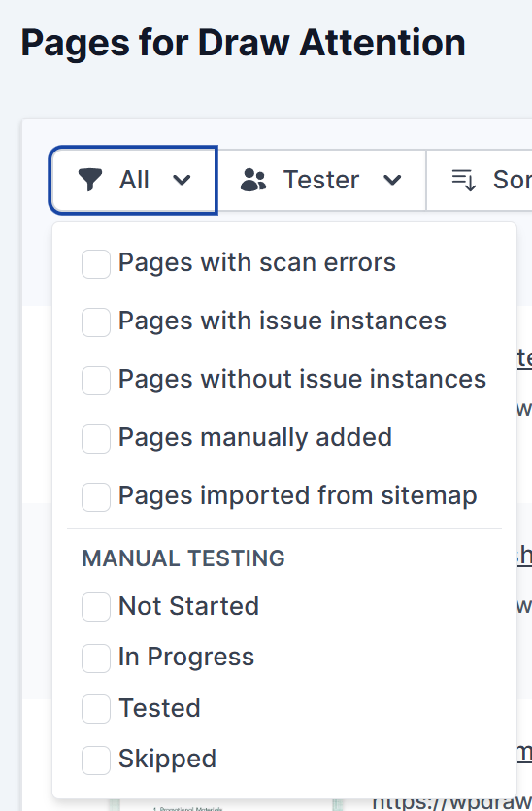532x811 pixels.
Task: Check the In Progress box
Action: point(96,658)
